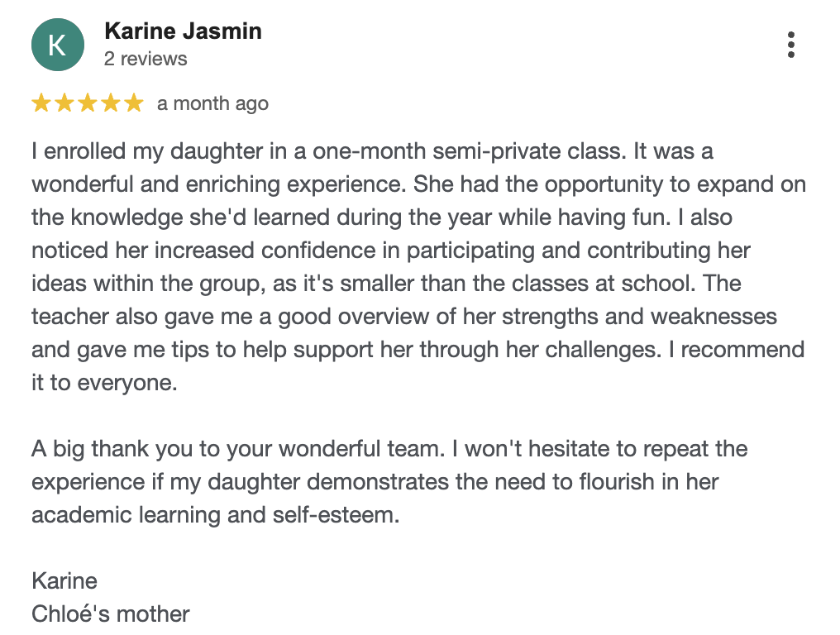Click the "Chloé's mother" signature line
840x635 pixels.
pos(110,614)
